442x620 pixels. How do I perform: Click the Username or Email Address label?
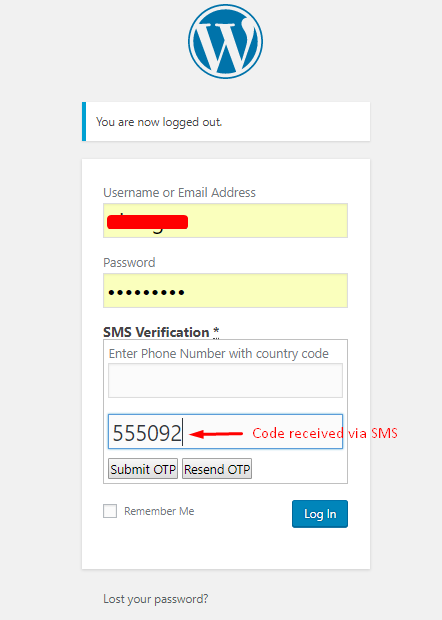[x=179, y=193]
